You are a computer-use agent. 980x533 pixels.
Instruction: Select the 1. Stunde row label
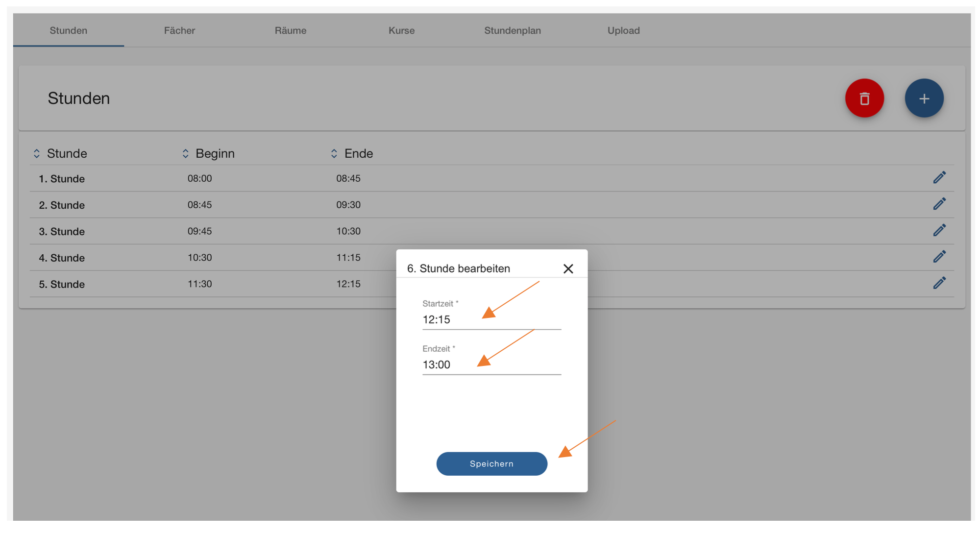[x=62, y=179]
